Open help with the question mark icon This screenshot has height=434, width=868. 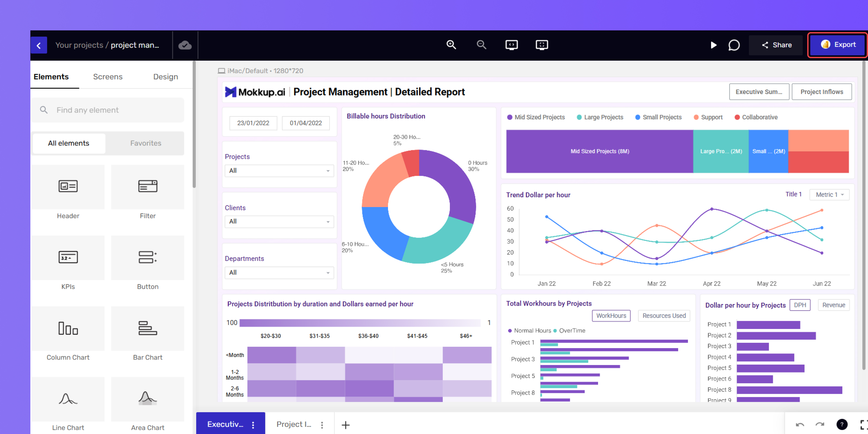(x=842, y=424)
